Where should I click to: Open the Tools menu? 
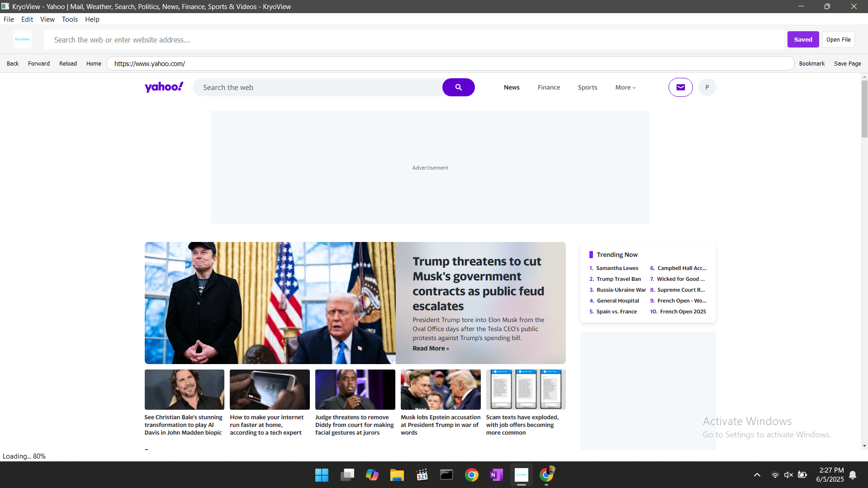point(70,19)
